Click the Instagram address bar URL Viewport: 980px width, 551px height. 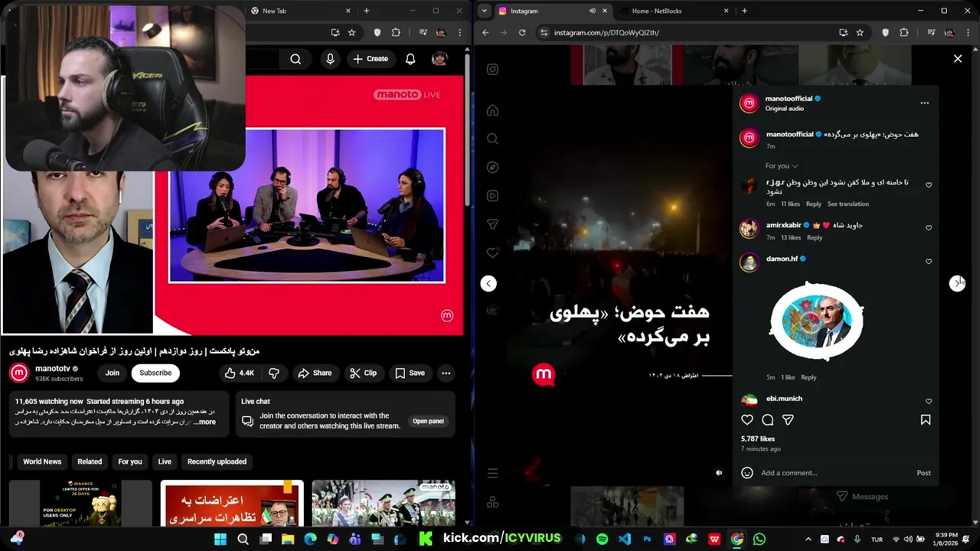tap(606, 33)
